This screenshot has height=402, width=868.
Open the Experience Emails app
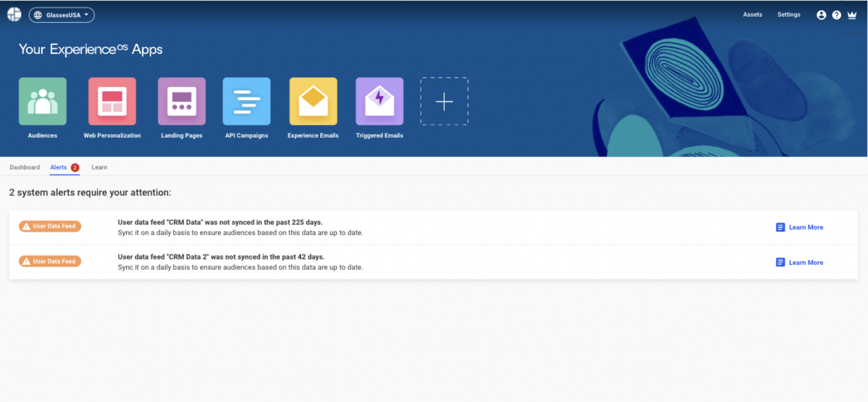pos(313,101)
